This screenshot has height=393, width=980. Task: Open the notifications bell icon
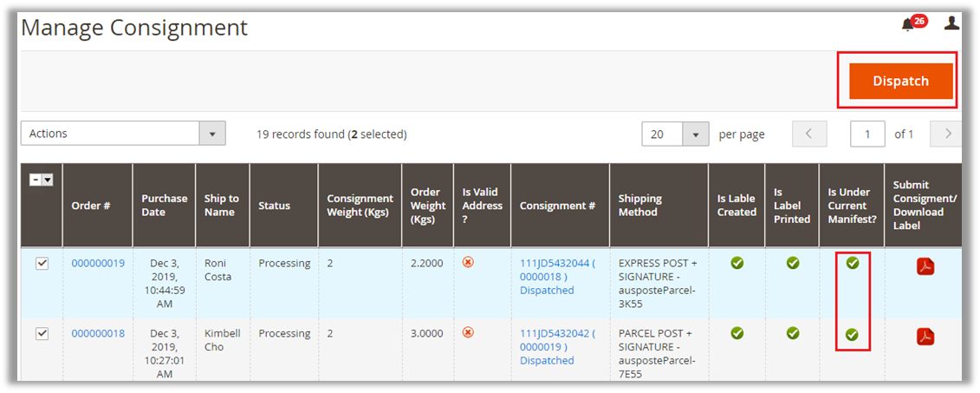click(x=907, y=24)
